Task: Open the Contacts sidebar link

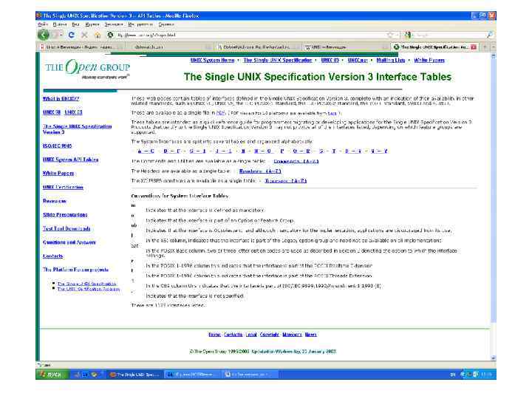Action: (53, 256)
